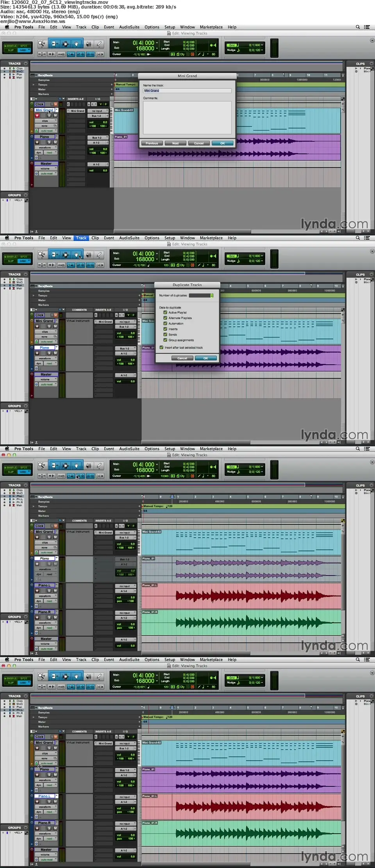Click 'Name the track' field in Mini Grand dialog

coord(187,91)
